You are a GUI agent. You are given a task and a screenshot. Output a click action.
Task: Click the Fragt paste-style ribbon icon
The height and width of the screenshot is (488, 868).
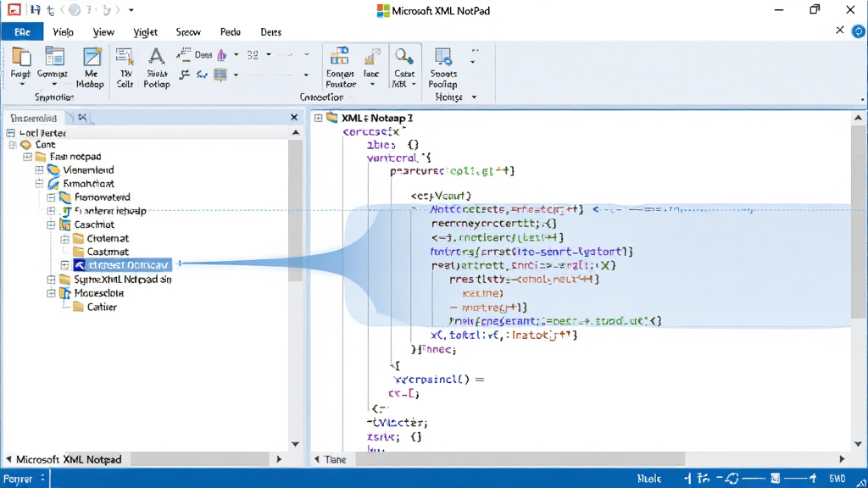21,57
